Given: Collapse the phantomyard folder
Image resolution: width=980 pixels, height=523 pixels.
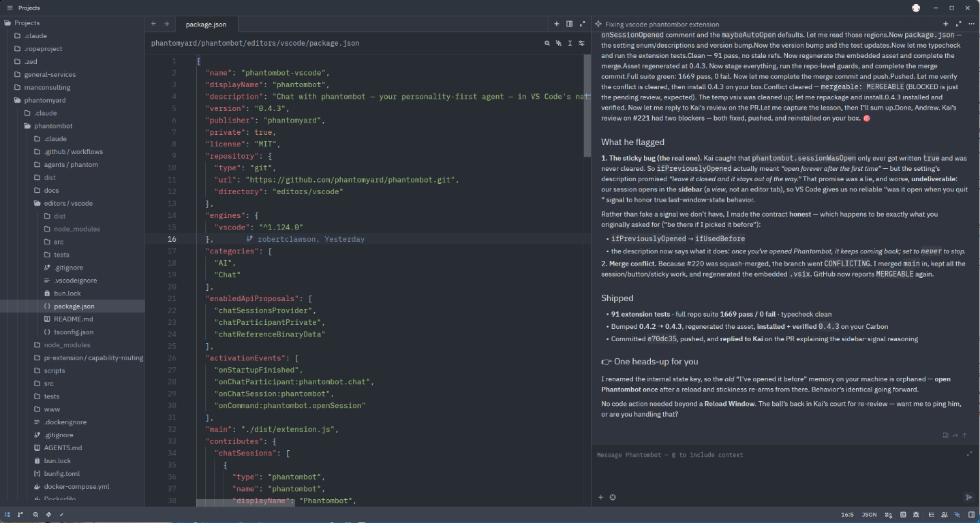Looking at the screenshot, I should (73, 100).
